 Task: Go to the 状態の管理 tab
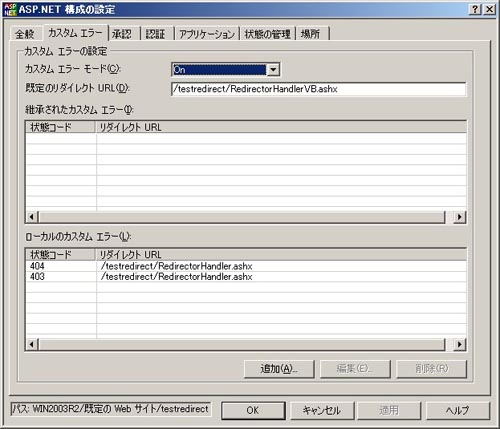point(268,34)
